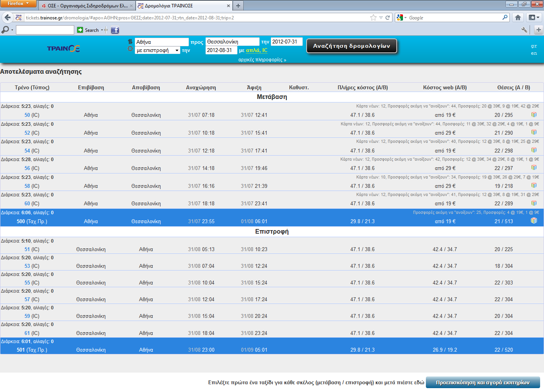544x392 pixels.
Task: Click the green arrow Search button
Action: click(x=88, y=30)
